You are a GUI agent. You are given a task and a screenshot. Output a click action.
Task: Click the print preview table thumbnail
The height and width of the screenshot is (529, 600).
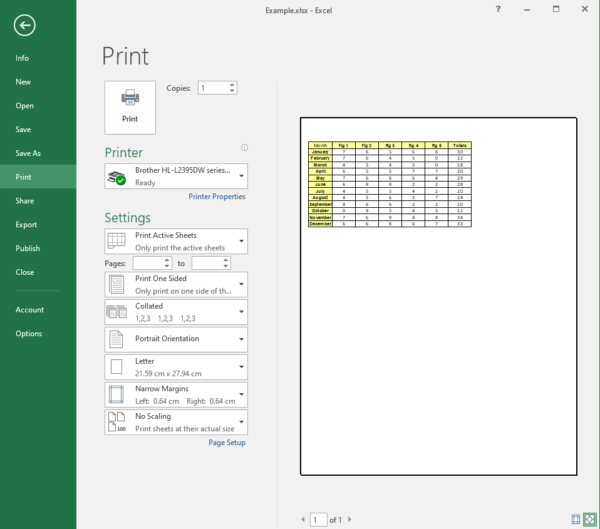(x=390, y=184)
